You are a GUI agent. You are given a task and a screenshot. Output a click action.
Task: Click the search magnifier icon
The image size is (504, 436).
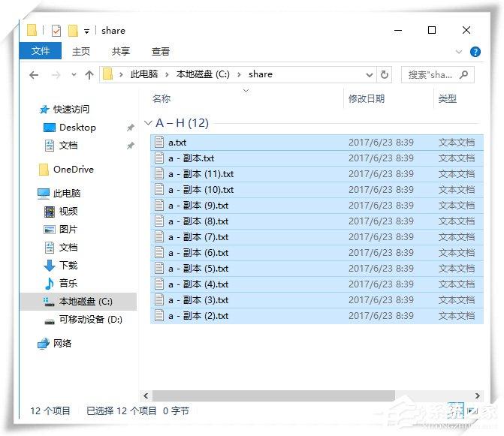(x=463, y=75)
